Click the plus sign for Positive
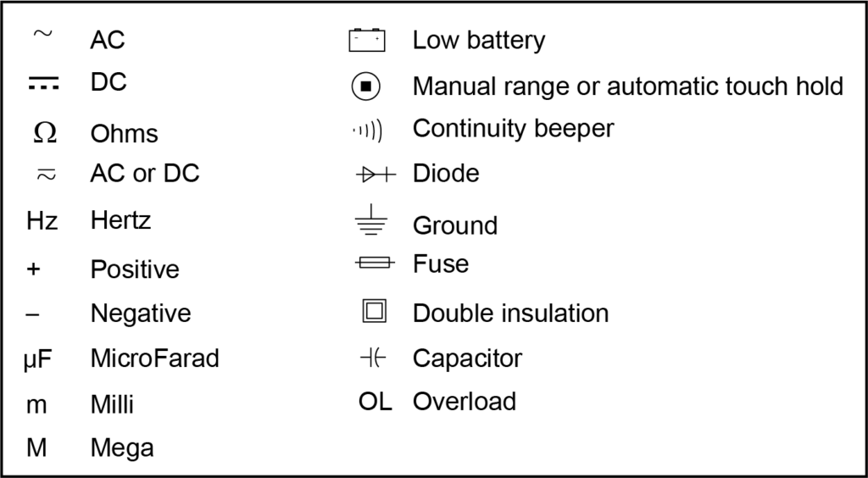The width and height of the screenshot is (868, 478). tap(33, 270)
